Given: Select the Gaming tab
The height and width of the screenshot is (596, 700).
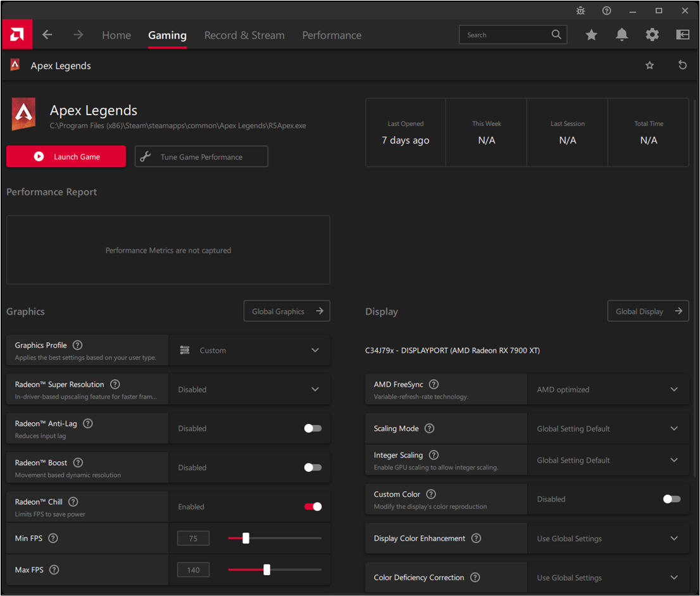Looking at the screenshot, I should tap(168, 35).
